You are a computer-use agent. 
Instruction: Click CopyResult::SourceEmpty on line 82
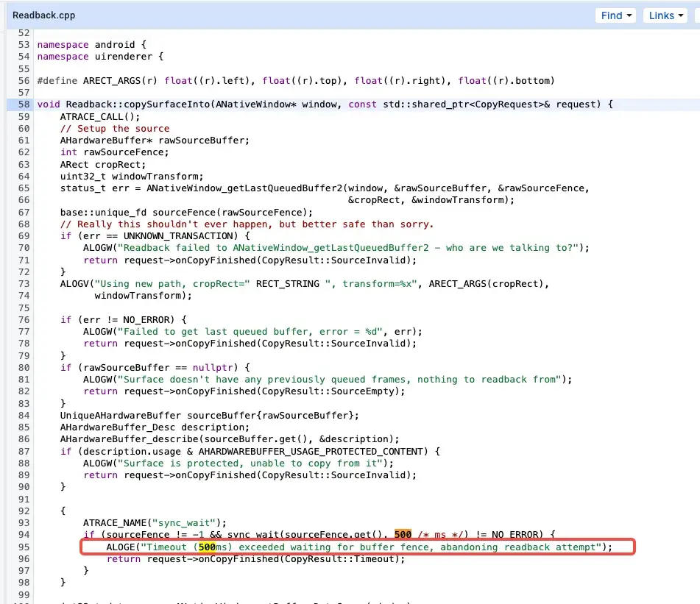[x=328, y=391]
